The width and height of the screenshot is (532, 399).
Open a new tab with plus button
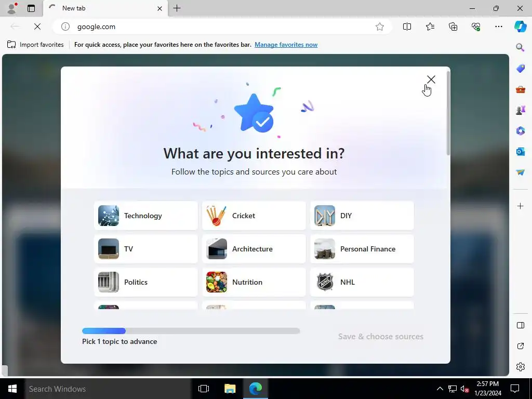pyautogui.click(x=177, y=8)
